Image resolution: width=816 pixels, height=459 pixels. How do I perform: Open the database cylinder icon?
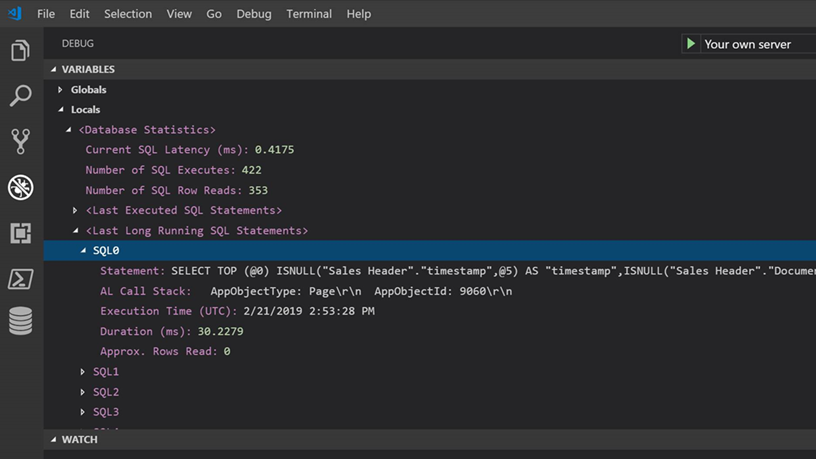[20, 321]
